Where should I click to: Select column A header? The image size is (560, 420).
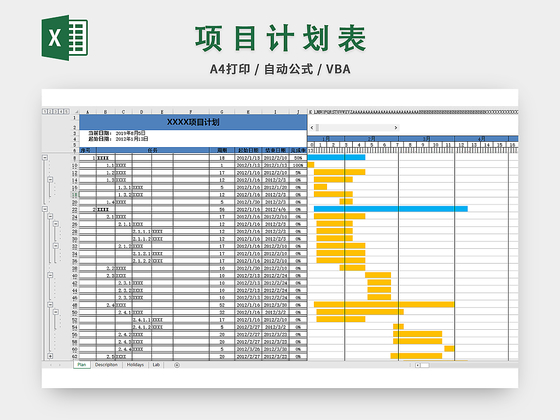88,112
